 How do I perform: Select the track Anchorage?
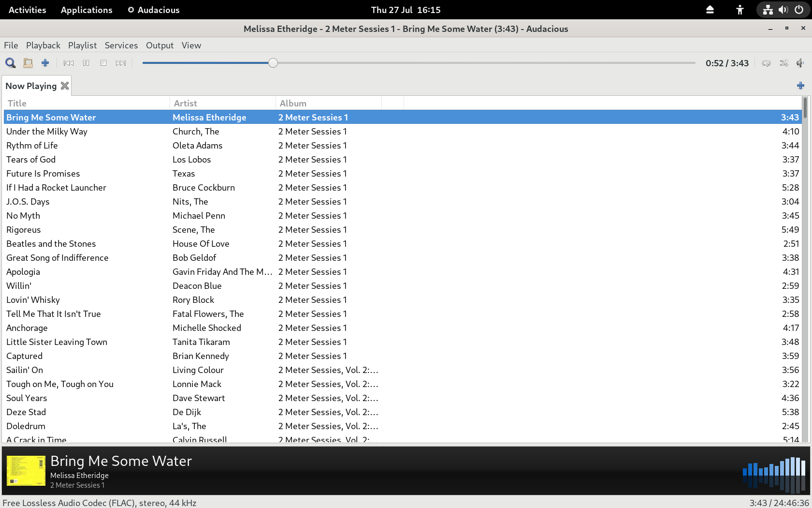(403, 328)
